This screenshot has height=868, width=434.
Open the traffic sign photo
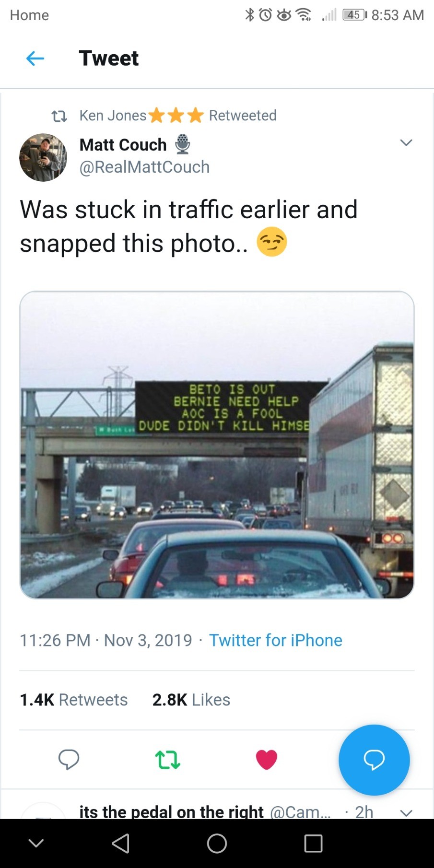click(217, 445)
